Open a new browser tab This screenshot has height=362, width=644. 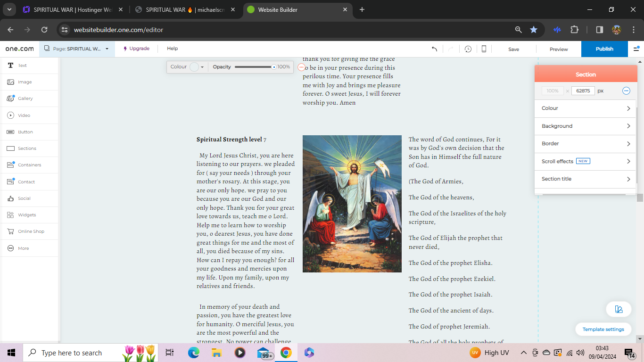tap(362, 9)
